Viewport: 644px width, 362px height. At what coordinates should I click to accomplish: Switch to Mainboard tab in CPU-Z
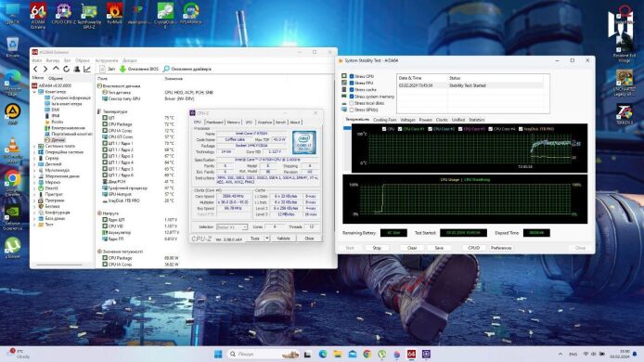(214, 123)
